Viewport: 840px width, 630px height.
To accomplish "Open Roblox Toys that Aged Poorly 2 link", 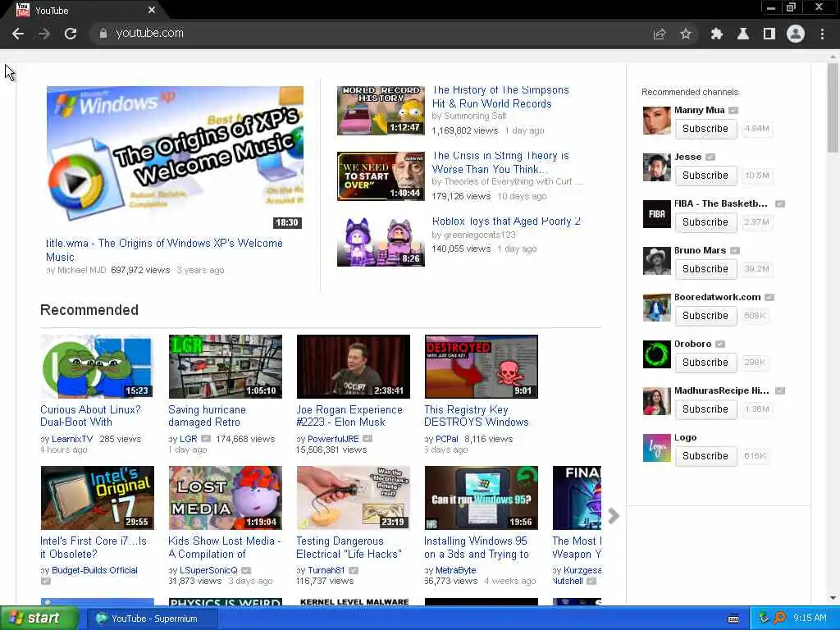I will [506, 221].
